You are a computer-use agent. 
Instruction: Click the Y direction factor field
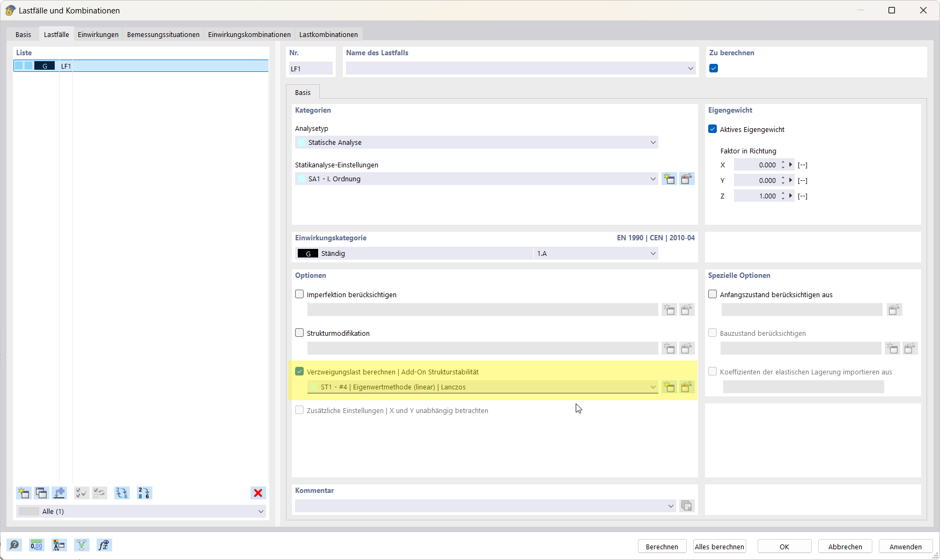click(x=757, y=181)
